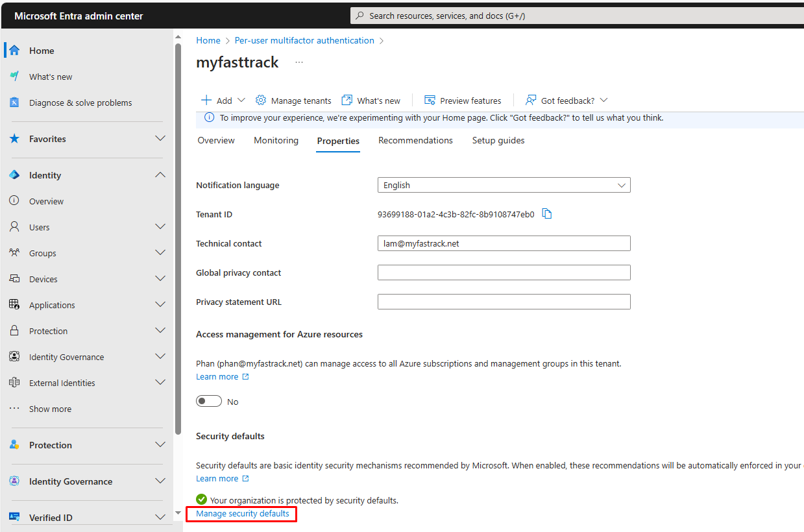Image resolution: width=804 pixels, height=532 pixels.
Task: Click the Preview features button label
Action: 470,101
